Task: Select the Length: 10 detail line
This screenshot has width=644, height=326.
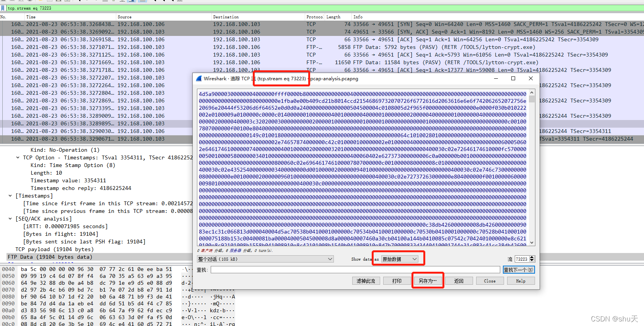Action: [x=46, y=173]
